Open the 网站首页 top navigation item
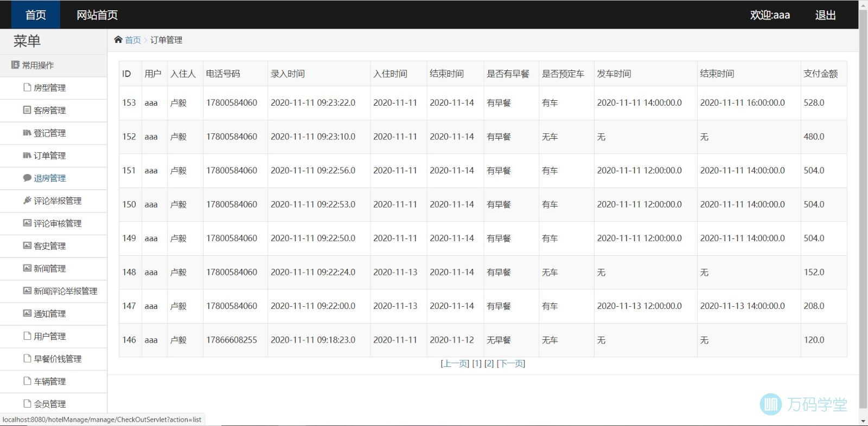This screenshot has height=426, width=868. click(x=97, y=15)
